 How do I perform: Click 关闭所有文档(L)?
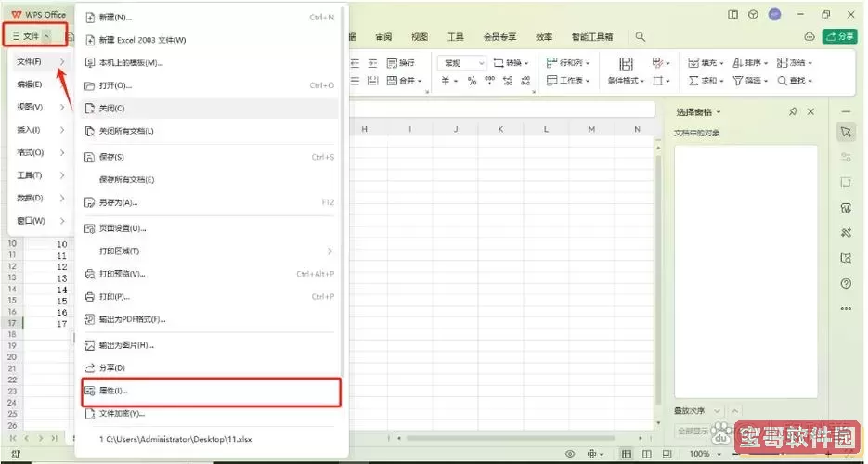[209, 131]
